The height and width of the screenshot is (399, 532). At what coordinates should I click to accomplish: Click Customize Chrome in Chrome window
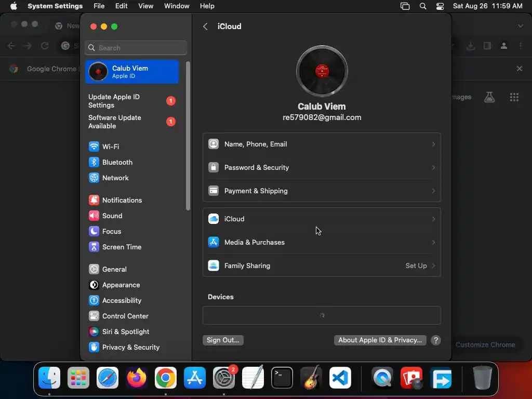point(485,345)
